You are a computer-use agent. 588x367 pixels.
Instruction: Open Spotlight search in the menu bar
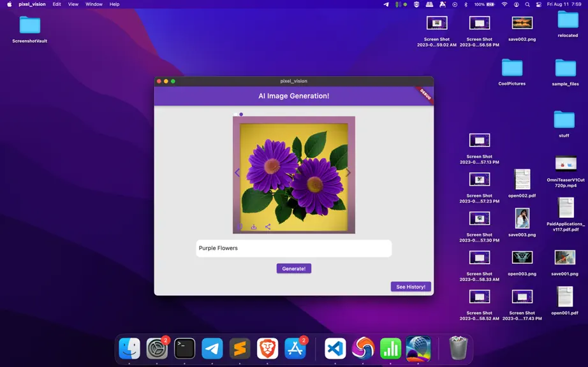(527, 4)
